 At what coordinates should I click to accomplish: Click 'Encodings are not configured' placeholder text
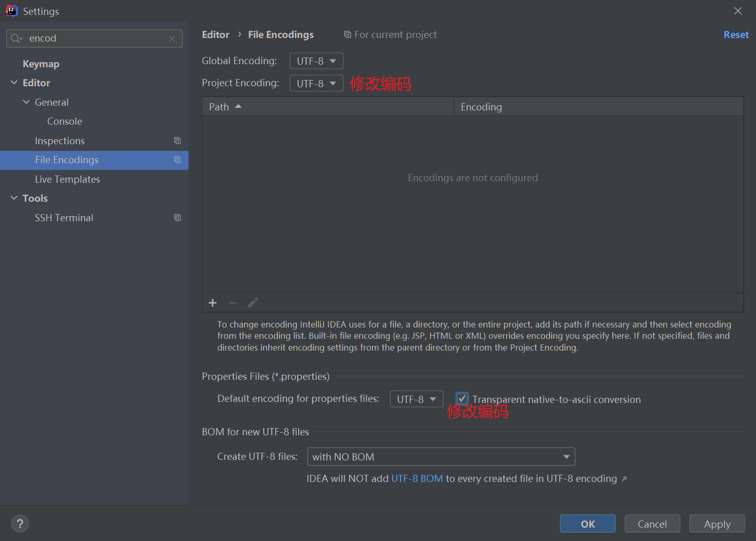pyautogui.click(x=472, y=178)
